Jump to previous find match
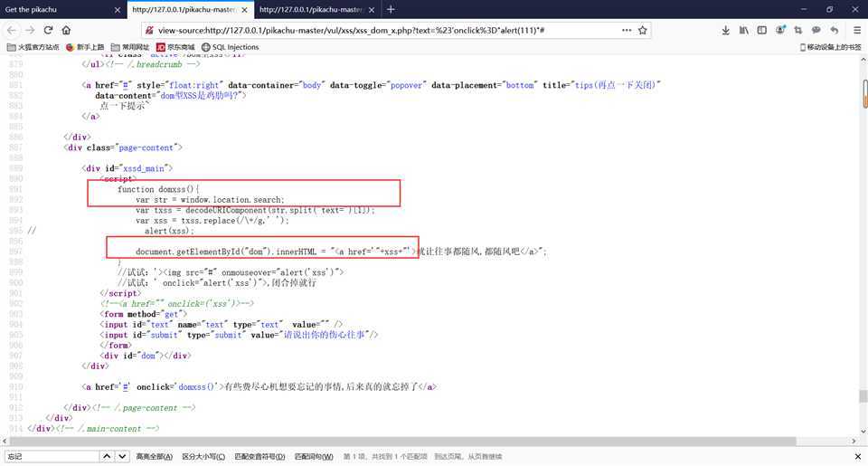Image resolution: width=868 pixels, height=466 pixels. (x=107, y=456)
